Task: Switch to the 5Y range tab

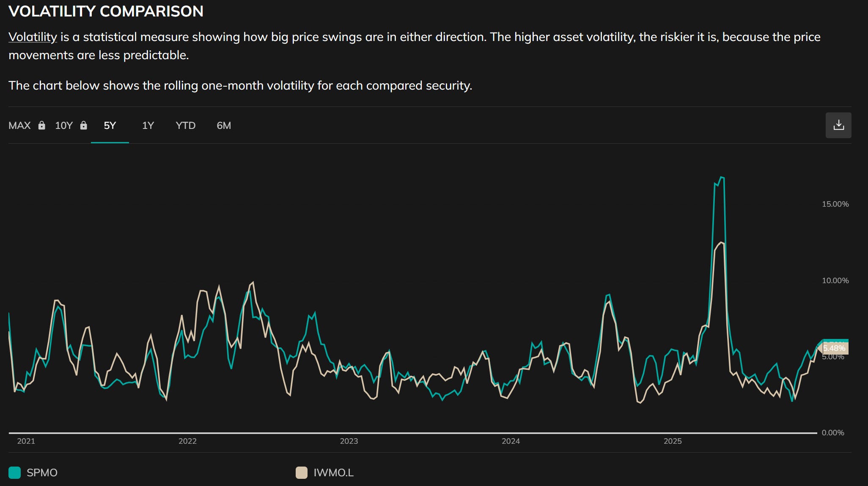Action: (110, 126)
